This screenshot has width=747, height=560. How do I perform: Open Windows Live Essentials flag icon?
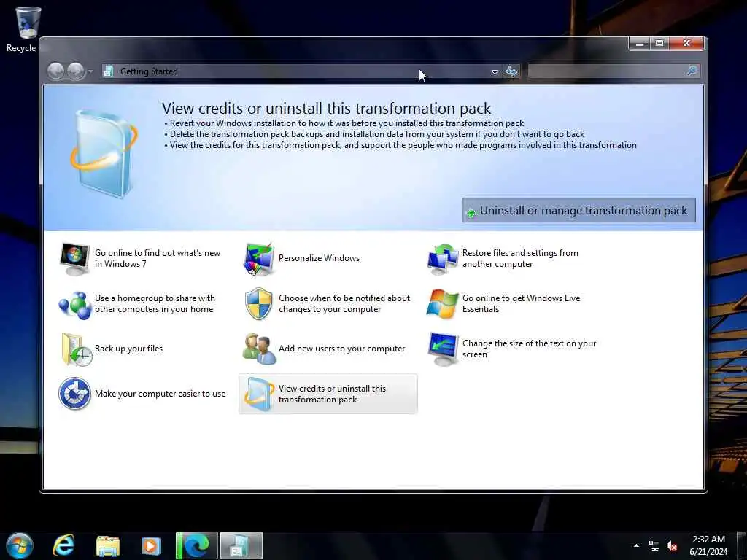[x=443, y=304]
